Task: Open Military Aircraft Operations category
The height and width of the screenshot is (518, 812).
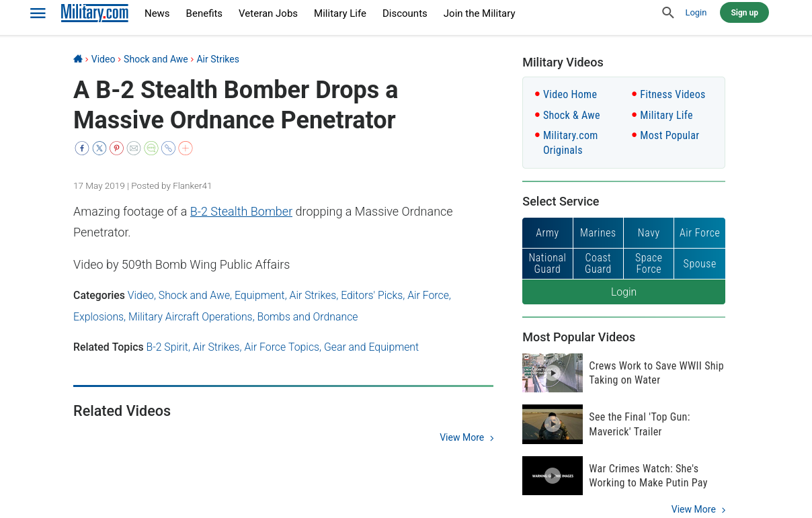Action: tap(190, 317)
